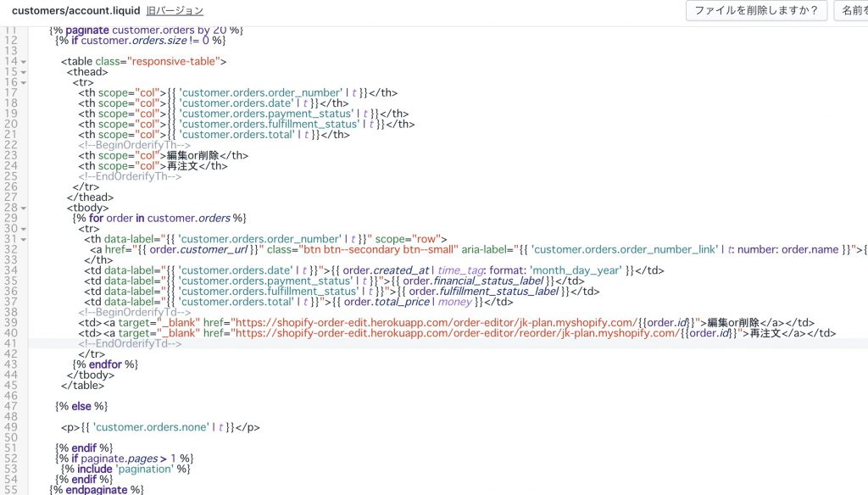
Task: Click the 'responsive-table' class string
Action: coord(173,62)
